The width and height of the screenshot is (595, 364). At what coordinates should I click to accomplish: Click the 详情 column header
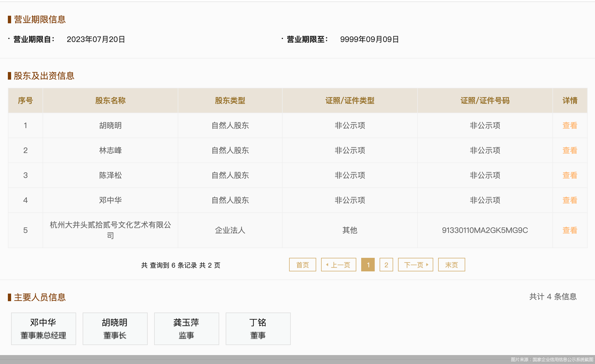tap(570, 100)
